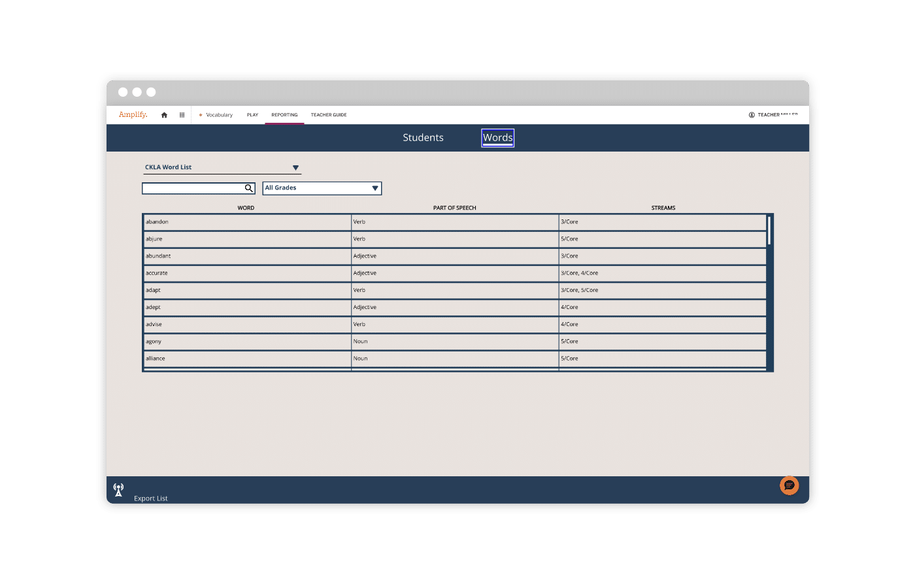Open the Reporting menu item

(284, 115)
